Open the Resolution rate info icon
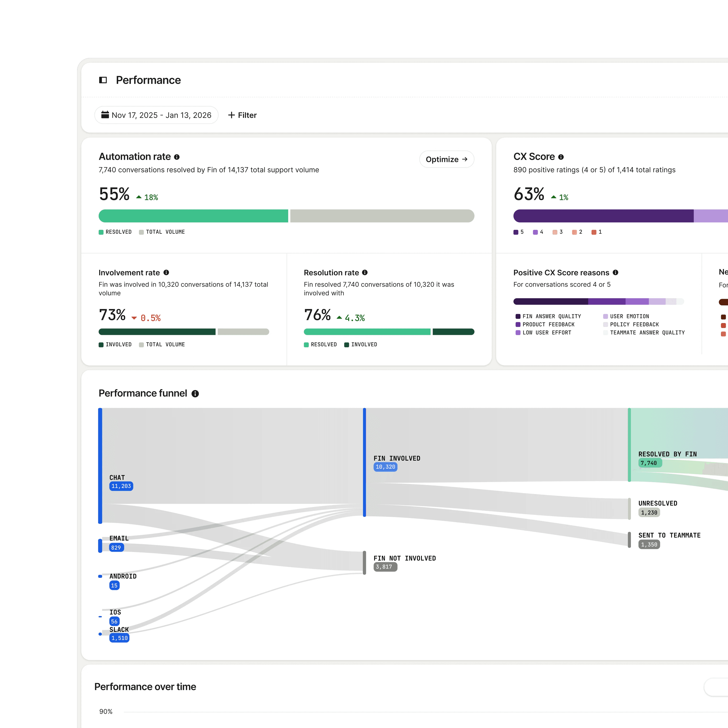The width and height of the screenshot is (728, 728). [x=365, y=272]
